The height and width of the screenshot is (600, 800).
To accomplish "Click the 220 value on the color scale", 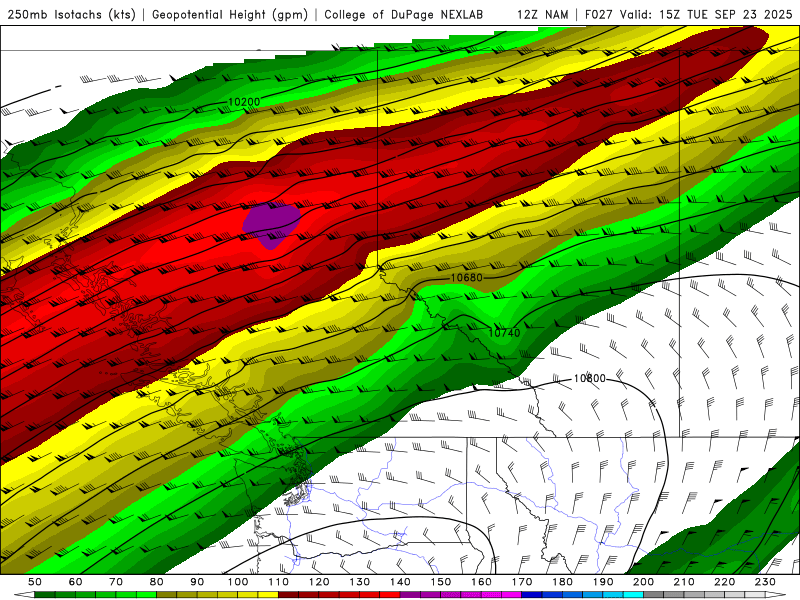I will tap(724, 582).
